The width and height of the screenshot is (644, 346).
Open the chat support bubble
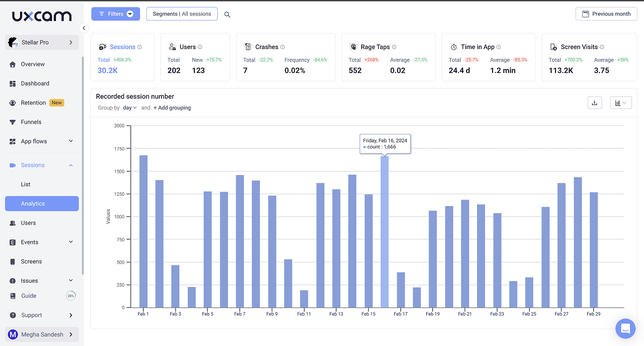pyautogui.click(x=625, y=329)
